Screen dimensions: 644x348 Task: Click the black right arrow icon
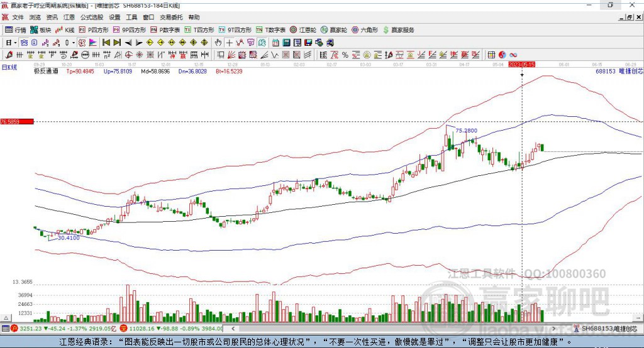point(139,43)
